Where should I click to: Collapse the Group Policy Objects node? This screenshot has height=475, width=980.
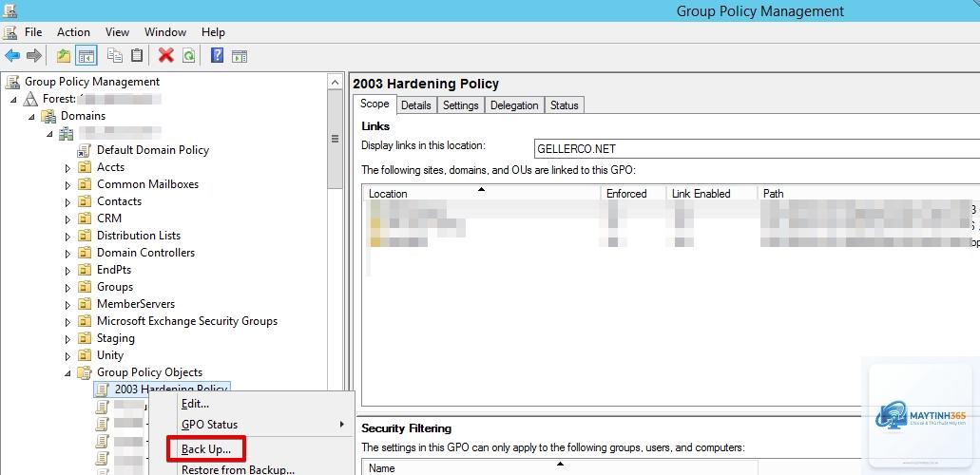tap(67, 373)
